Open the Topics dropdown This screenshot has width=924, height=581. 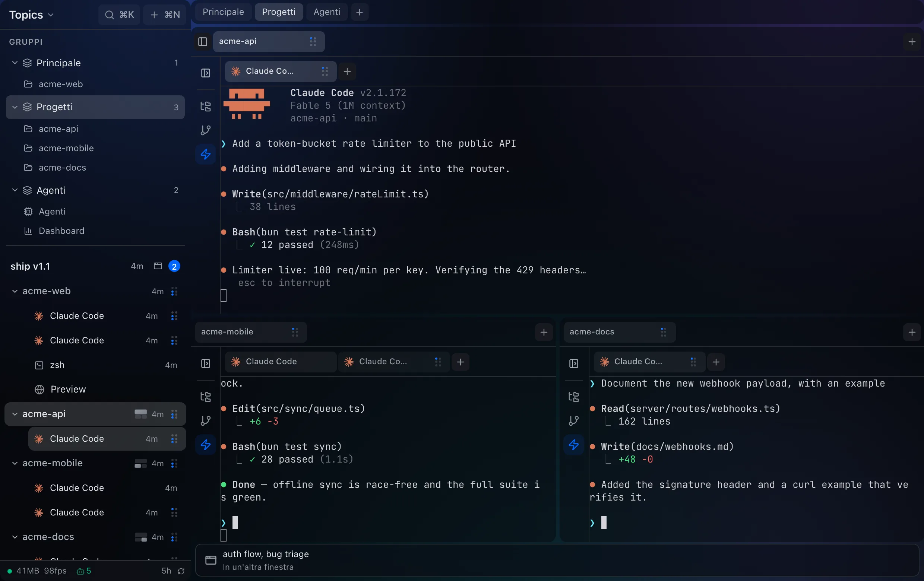tap(31, 15)
